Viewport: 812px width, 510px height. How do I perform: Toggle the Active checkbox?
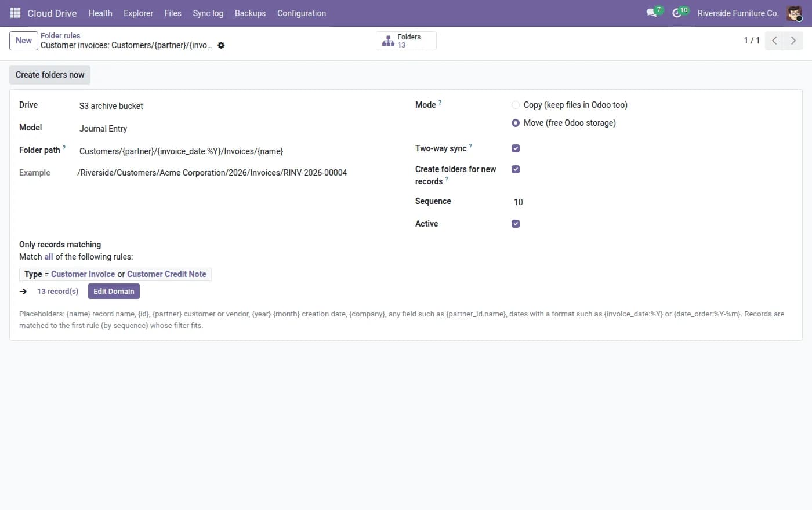click(x=516, y=224)
